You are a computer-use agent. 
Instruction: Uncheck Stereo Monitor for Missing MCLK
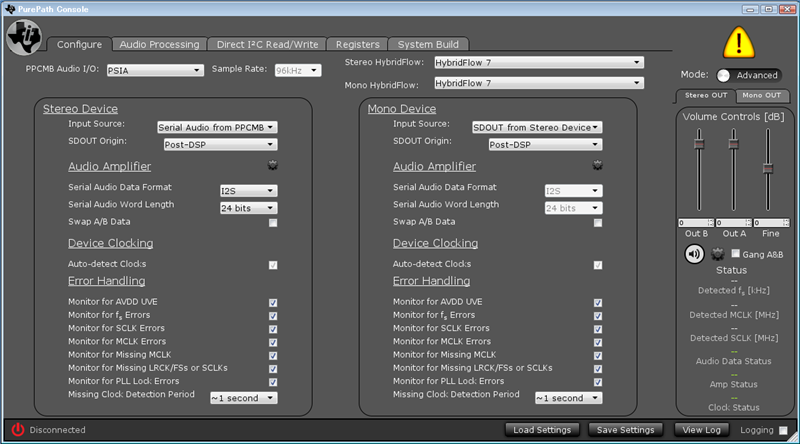pos(273,356)
